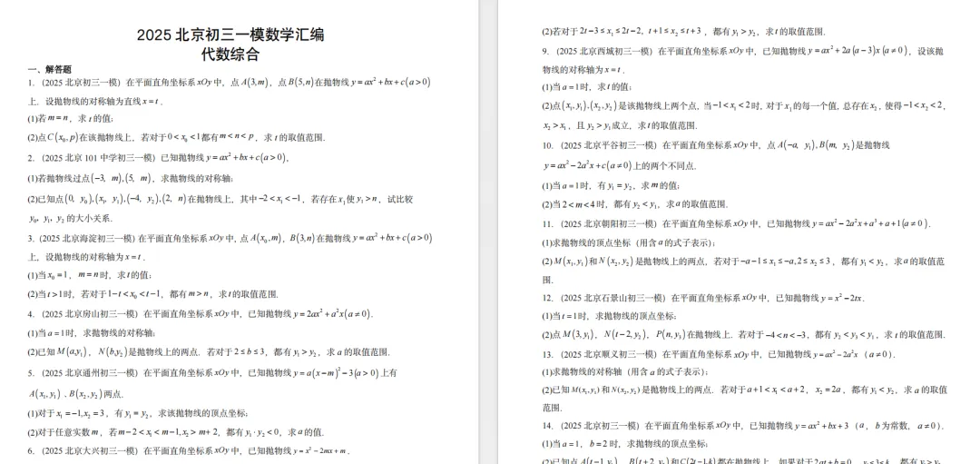Select "(1)当a=1时，求t的值" in question 9
980x464 pixels.
click(x=587, y=87)
